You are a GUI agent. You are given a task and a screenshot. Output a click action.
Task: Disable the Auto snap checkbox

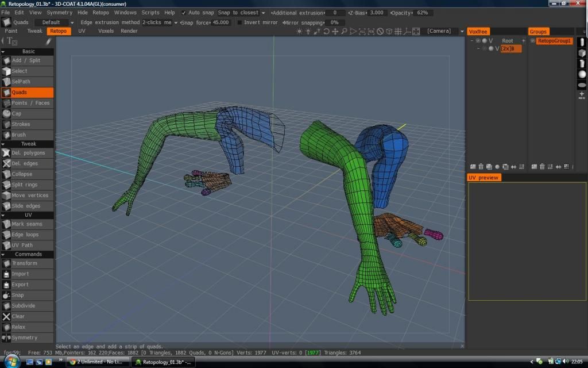point(184,13)
